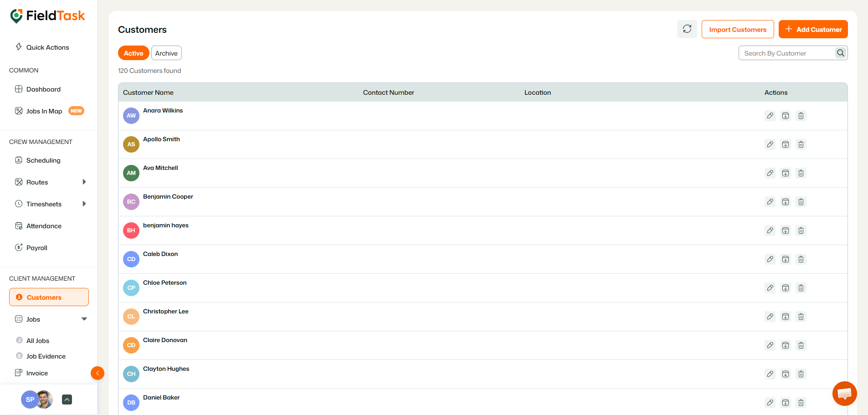The image size is (868, 415).
Task: Open customer Claire Donovan
Action: [165, 340]
